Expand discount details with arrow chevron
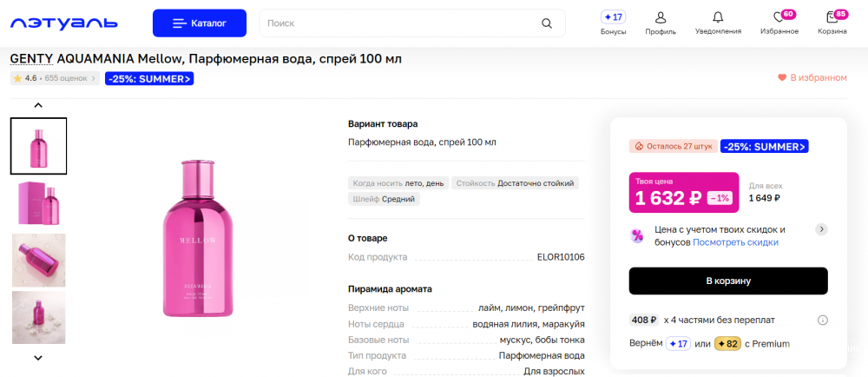 pyautogui.click(x=821, y=229)
